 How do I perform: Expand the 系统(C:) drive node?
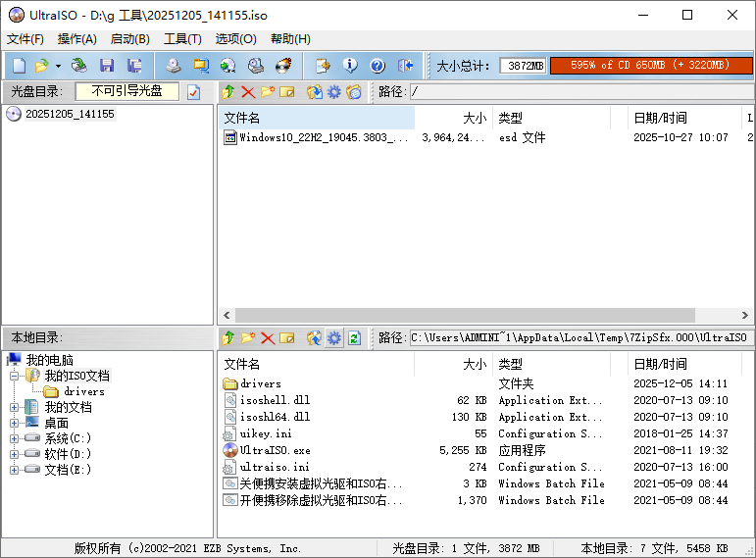click(x=14, y=438)
